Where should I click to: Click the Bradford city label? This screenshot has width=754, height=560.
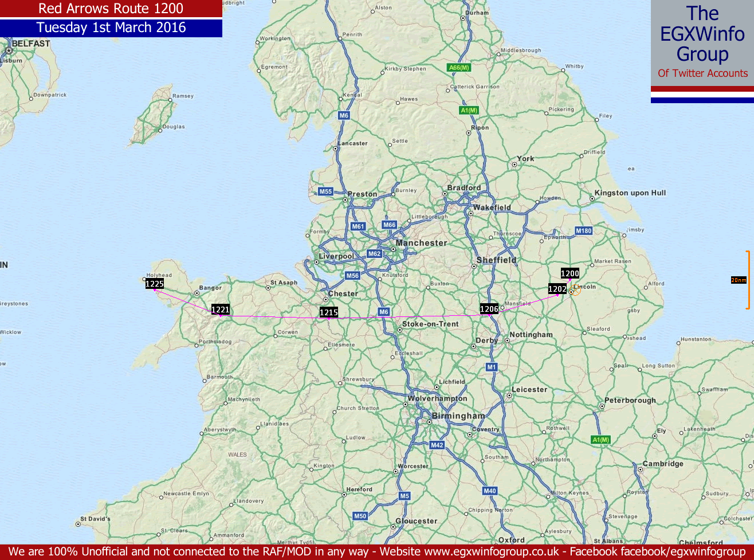coord(464,188)
